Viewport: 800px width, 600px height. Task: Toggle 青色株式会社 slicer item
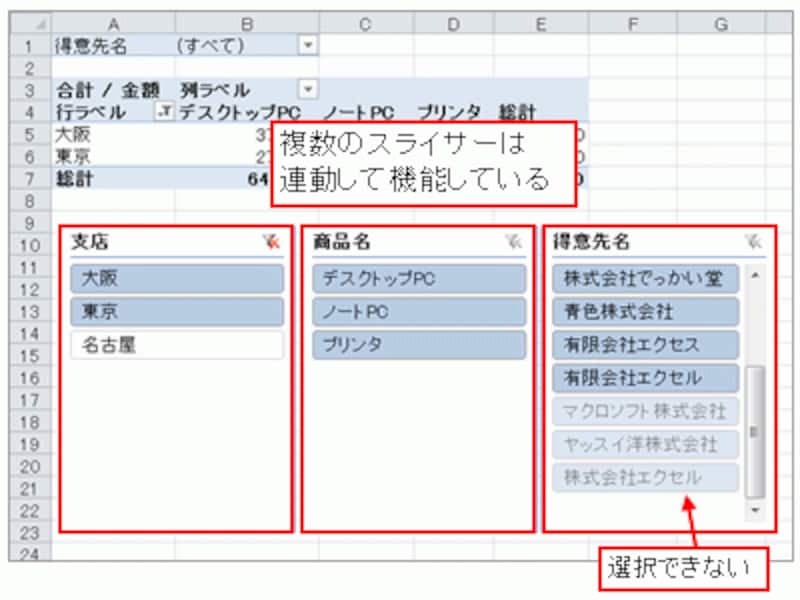[x=645, y=312]
